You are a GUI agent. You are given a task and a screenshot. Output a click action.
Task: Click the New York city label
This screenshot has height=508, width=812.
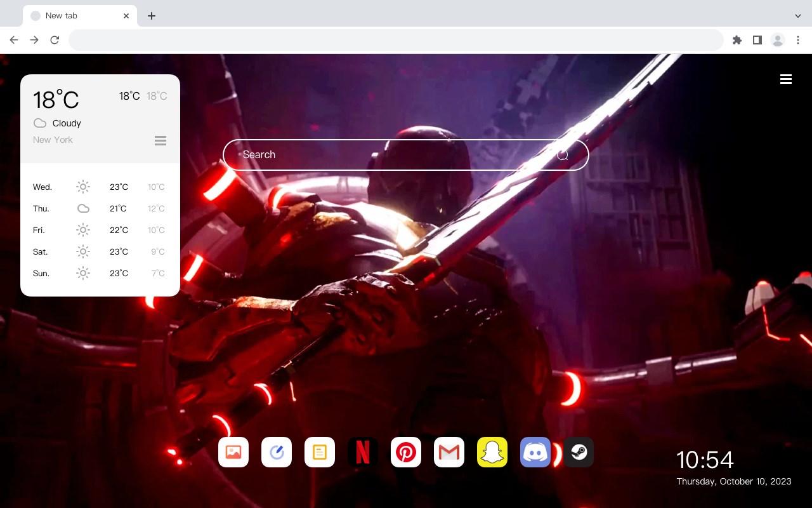coord(53,140)
